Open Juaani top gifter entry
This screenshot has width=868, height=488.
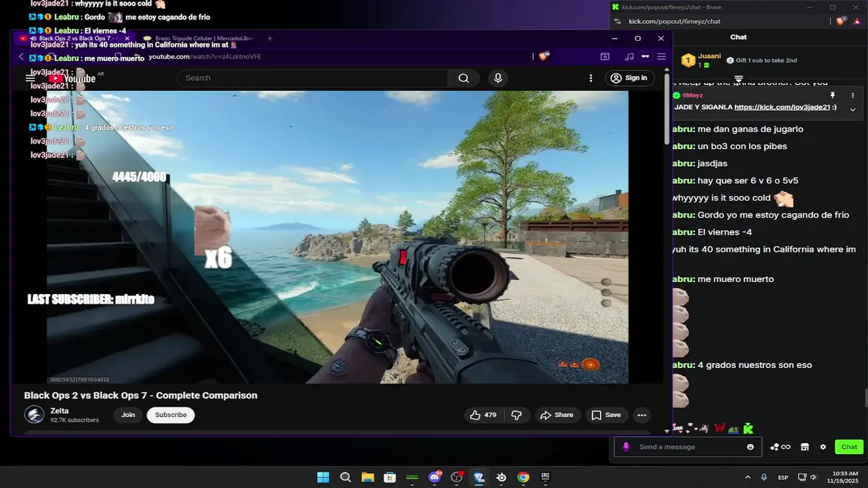tap(701, 60)
